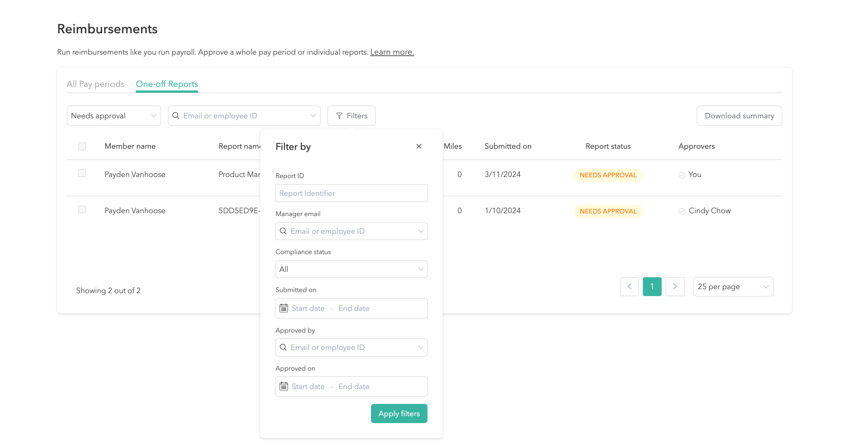
Task: Click End date in Approved on range
Action: point(354,387)
